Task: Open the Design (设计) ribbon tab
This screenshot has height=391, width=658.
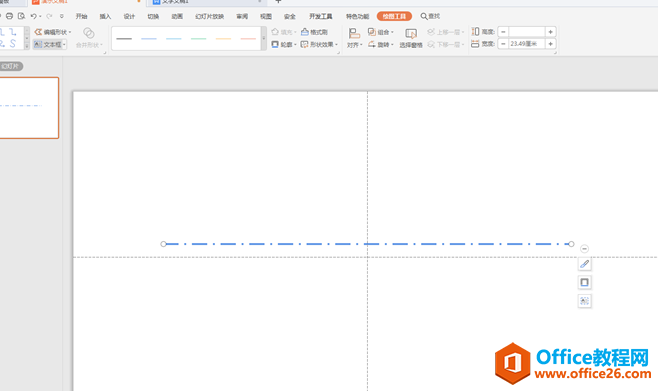Action: coord(129,16)
